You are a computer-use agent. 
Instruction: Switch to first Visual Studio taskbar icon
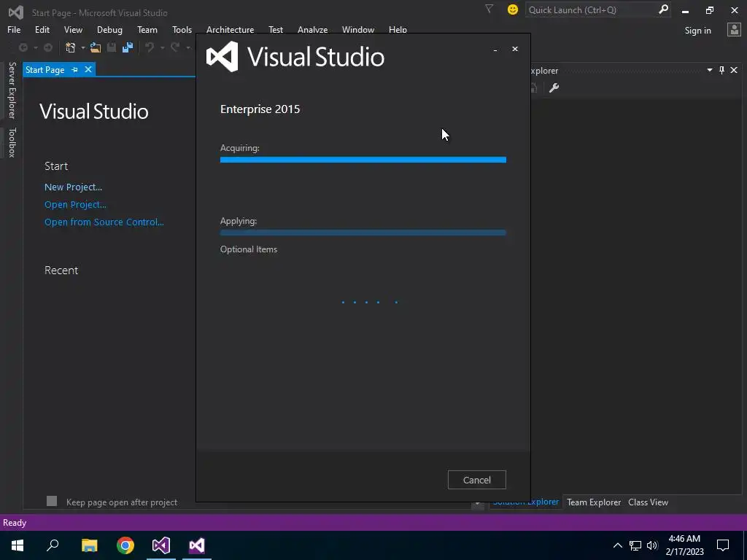pyautogui.click(x=161, y=545)
